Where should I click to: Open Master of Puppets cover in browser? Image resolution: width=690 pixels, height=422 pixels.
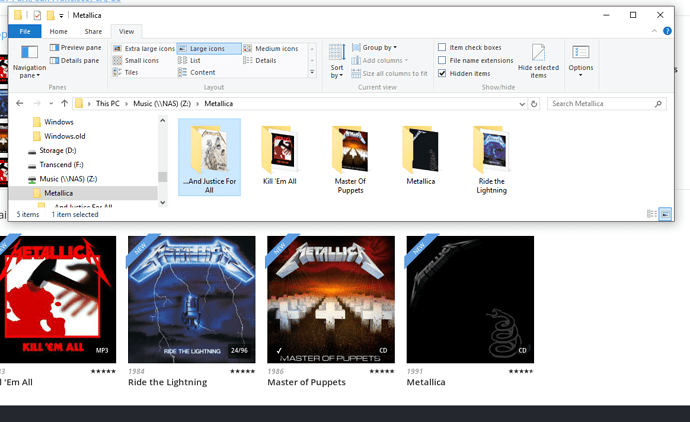[331, 299]
